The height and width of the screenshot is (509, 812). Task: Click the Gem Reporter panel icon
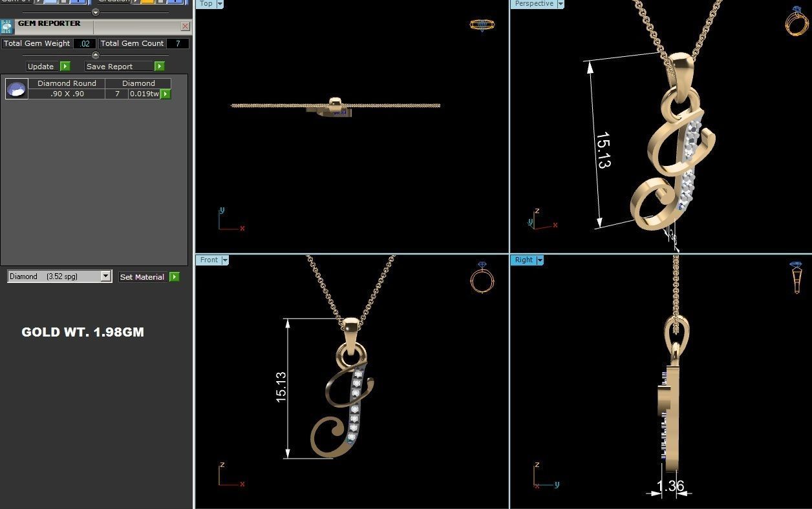click(6, 26)
